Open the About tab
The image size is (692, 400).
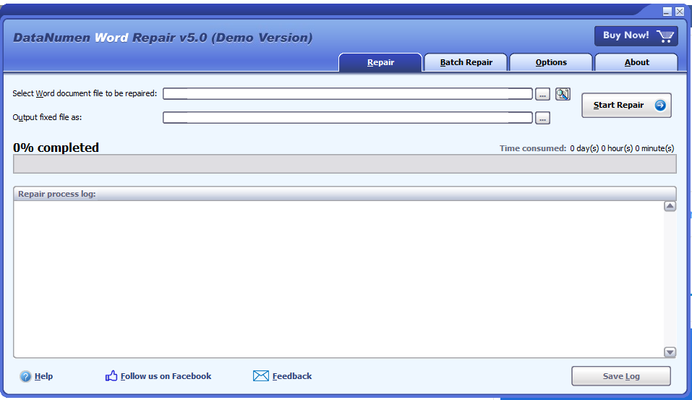click(x=636, y=62)
